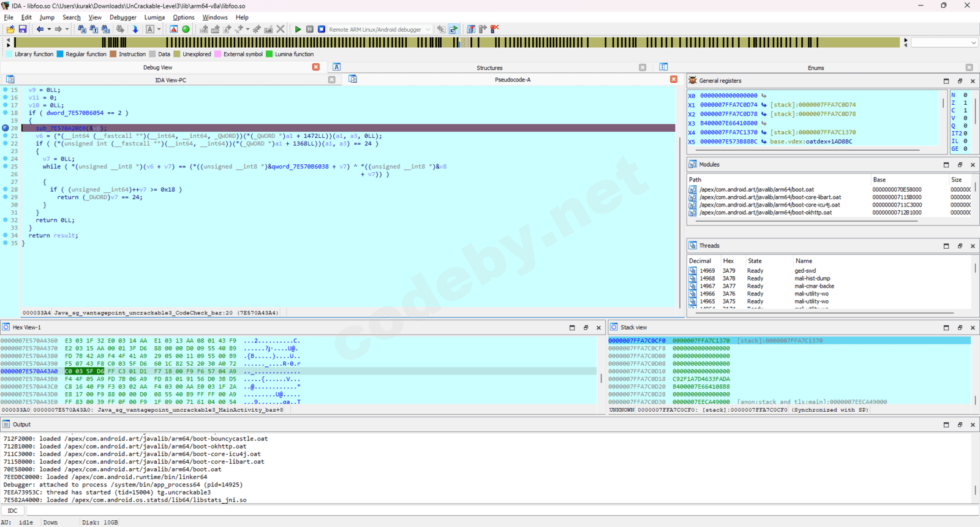
Task: Click the green circle toolbar icon
Action: click(186, 29)
